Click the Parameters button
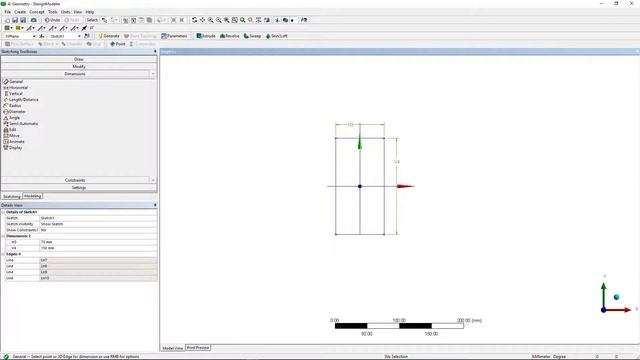The height and width of the screenshot is (360, 640). coord(174,36)
